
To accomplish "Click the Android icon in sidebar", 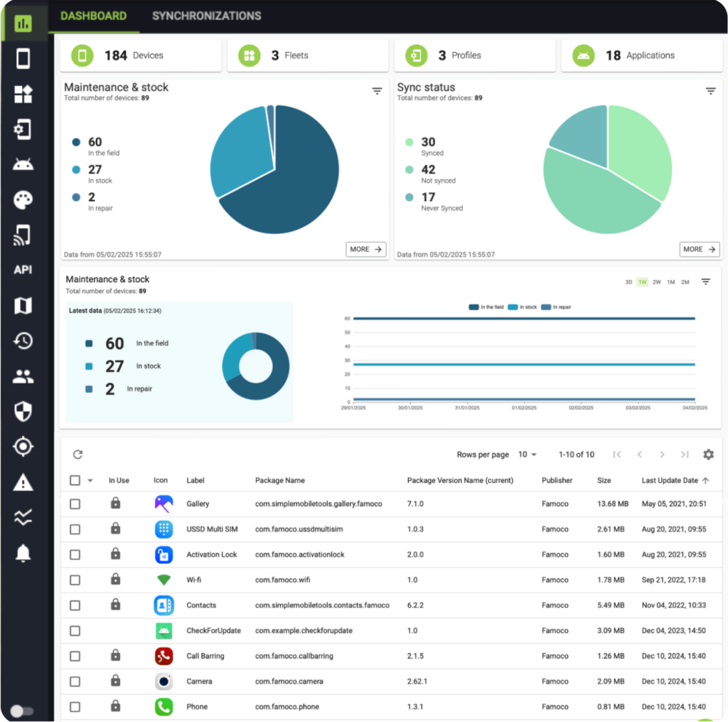I will (x=23, y=165).
